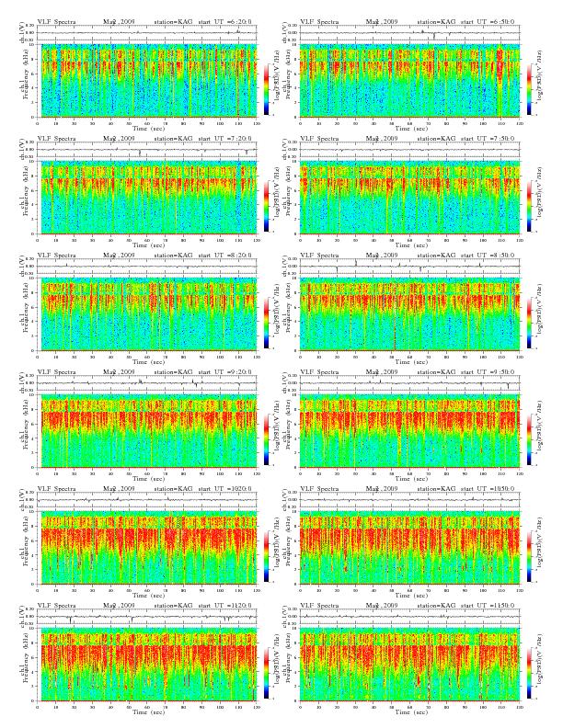Click the PSD color bar of the 10:20:0 plot
Image resolution: width=563 pixels, height=728 pixels.
(x=266, y=556)
